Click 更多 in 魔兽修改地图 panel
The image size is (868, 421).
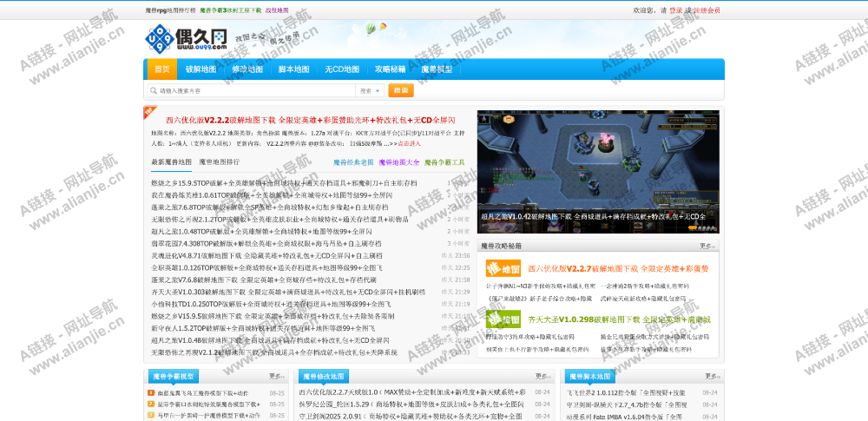tap(542, 376)
